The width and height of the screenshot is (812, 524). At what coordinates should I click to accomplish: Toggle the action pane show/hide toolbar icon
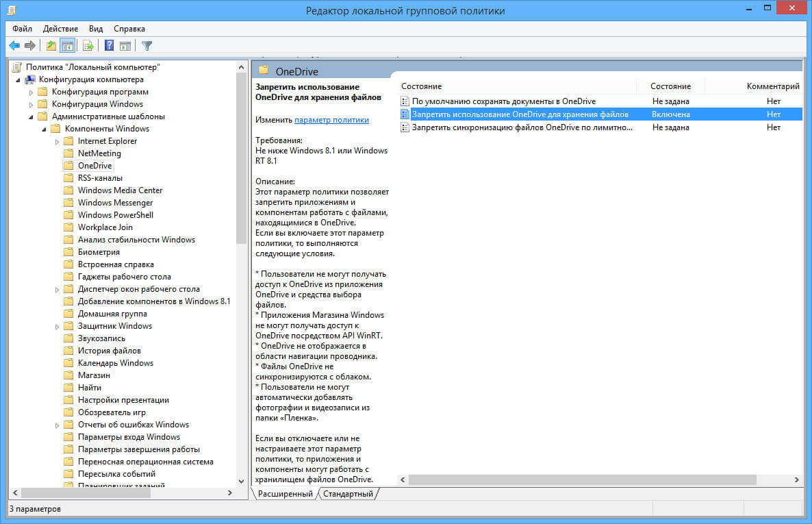[x=125, y=46]
